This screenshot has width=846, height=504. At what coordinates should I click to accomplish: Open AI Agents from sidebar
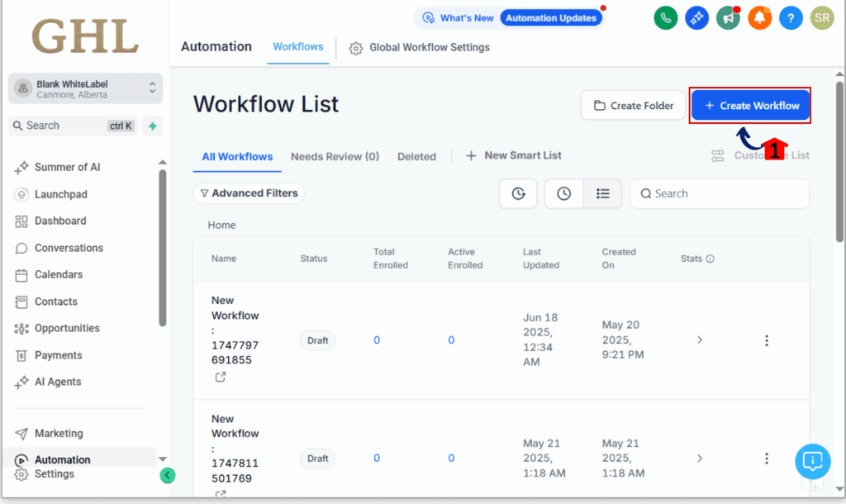point(58,382)
